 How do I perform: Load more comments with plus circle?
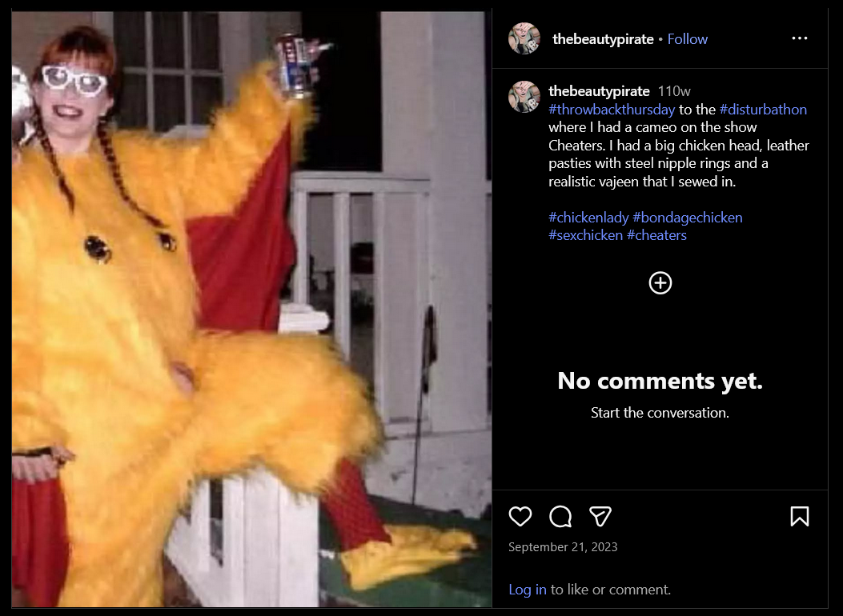click(660, 283)
